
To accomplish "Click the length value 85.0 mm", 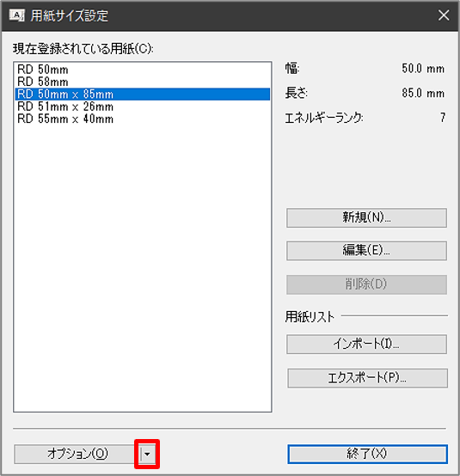I will click(x=423, y=93).
